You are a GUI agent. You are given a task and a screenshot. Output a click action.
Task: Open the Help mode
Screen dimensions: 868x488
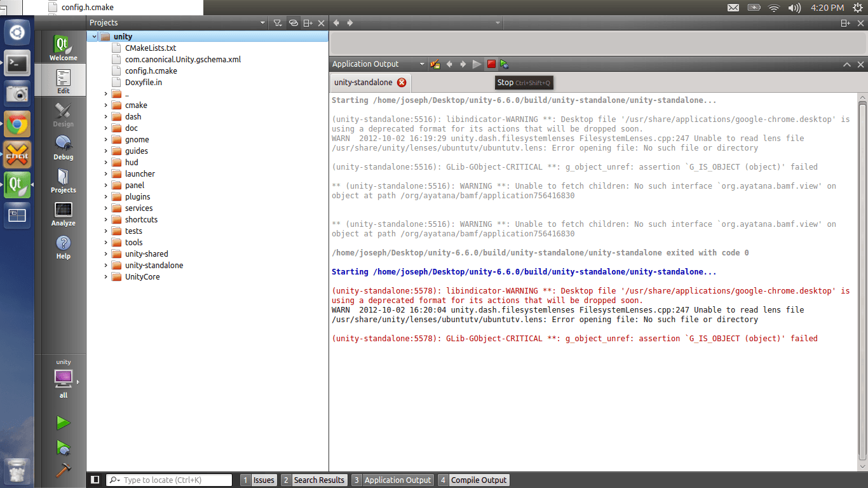coord(64,247)
